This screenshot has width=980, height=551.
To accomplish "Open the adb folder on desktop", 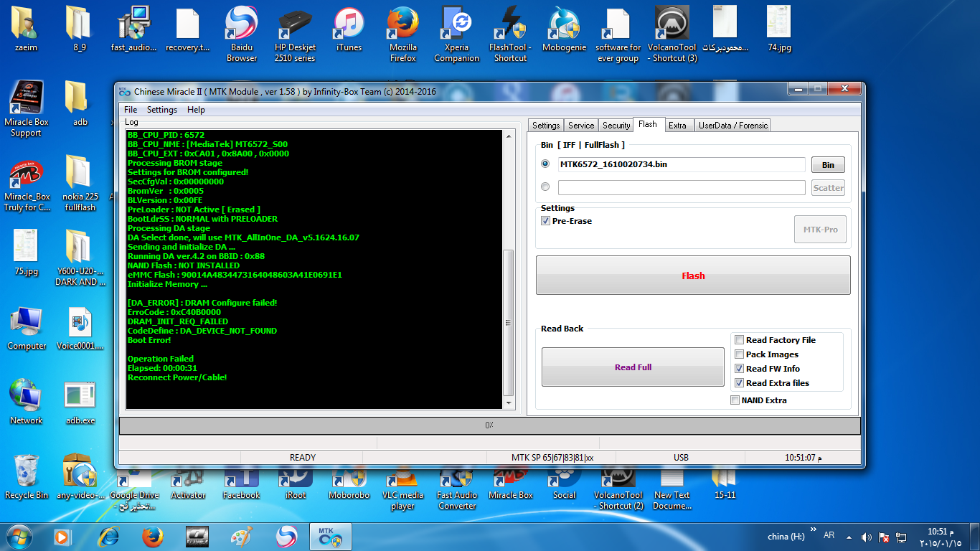I will [x=80, y=104].
